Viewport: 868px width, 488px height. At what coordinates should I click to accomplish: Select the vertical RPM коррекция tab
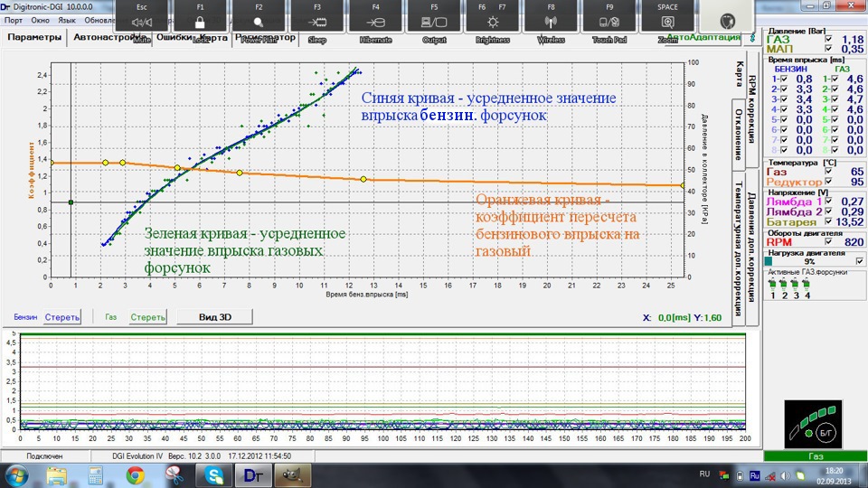point(752,108)
